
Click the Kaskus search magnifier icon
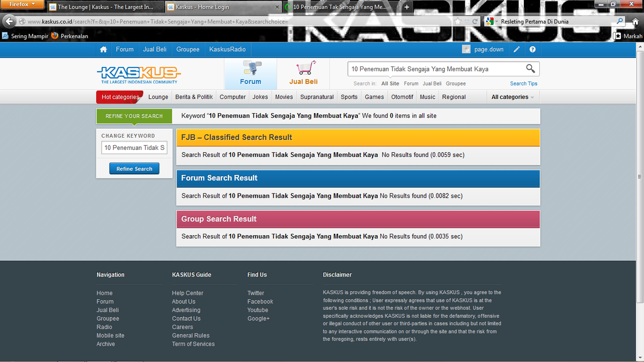(x=530, y=69)
